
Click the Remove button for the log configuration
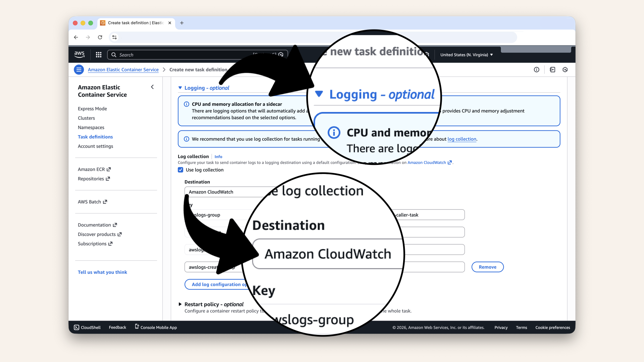tap(487, 267)
